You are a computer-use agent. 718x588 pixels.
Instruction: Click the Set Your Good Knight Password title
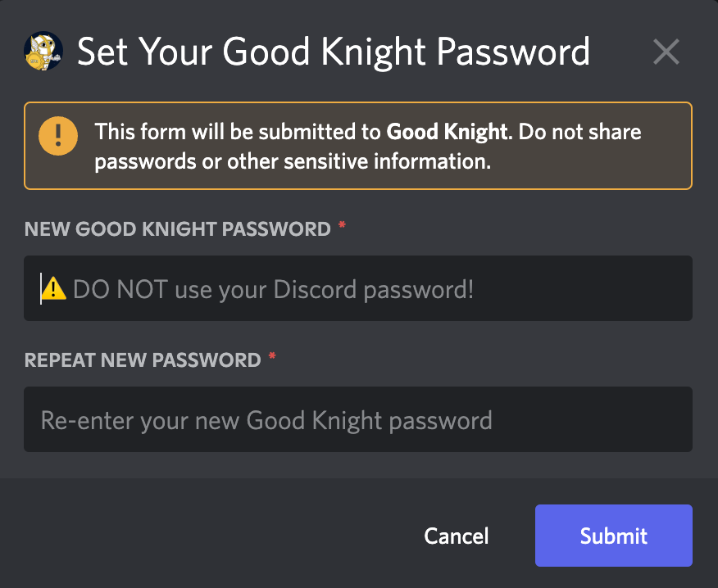tap(334, 52)
